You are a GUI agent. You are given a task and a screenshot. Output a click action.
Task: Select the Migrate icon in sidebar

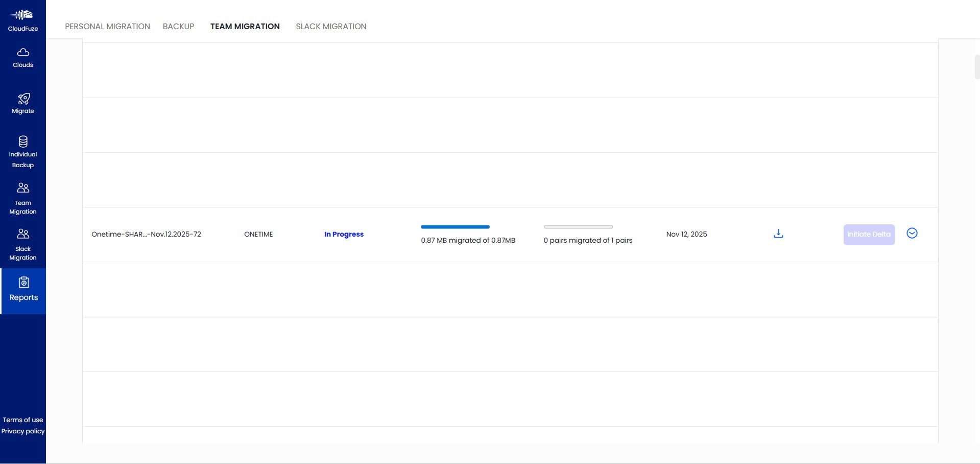[x=22, y=102]
